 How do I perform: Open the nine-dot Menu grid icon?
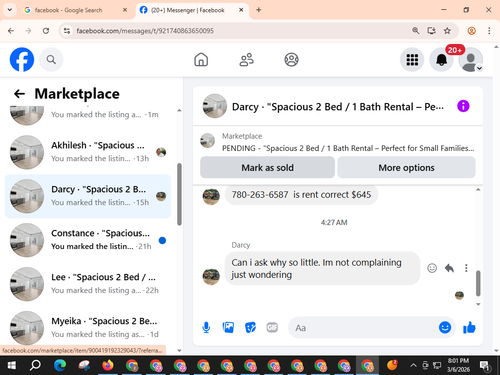tap(412, 60)
